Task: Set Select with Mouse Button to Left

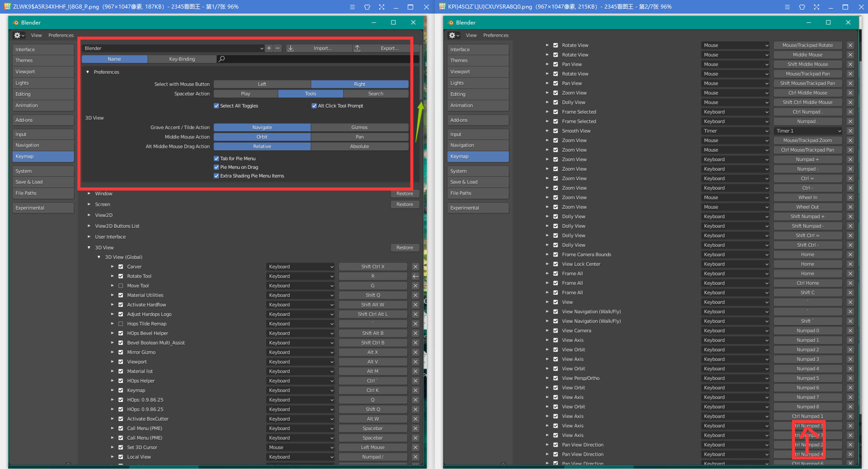Action: coord(262,84)
